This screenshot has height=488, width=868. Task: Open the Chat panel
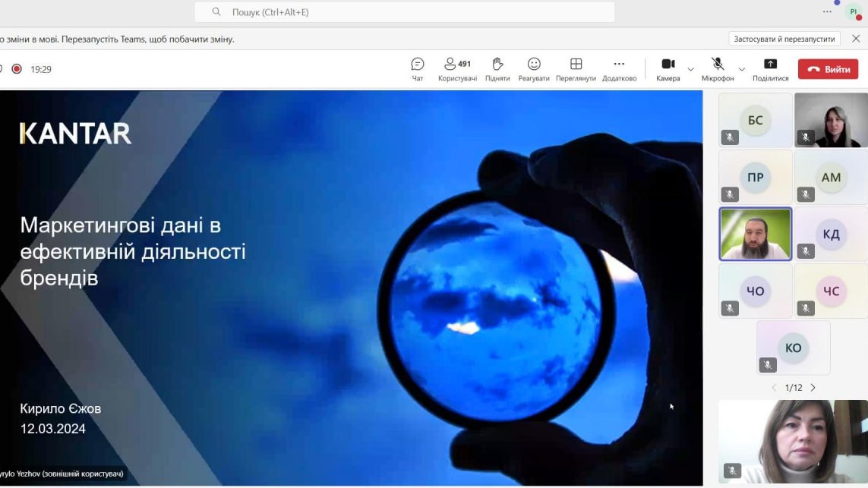coord(417,69)
